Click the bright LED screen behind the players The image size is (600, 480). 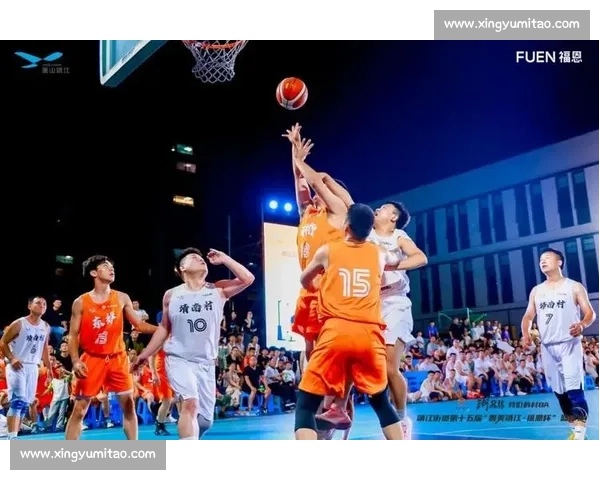[280, 280]
